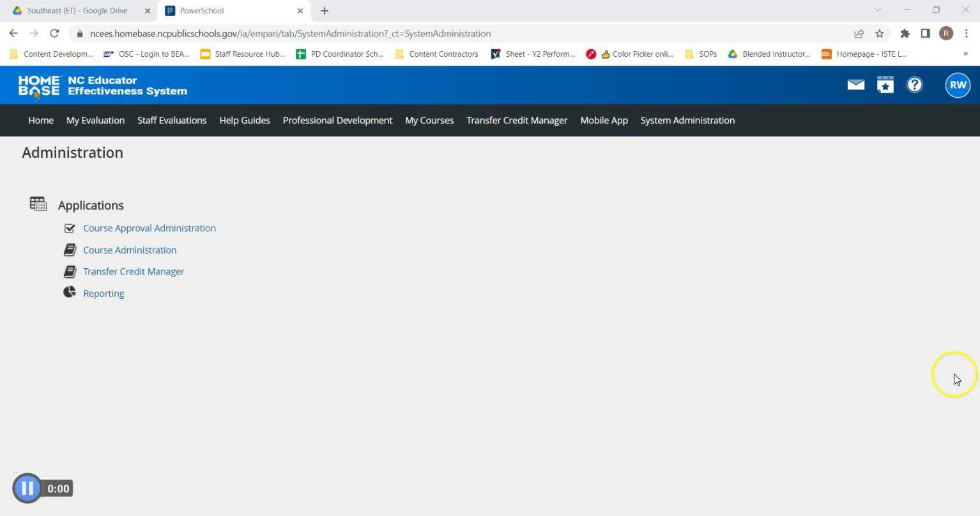This screenshot has width=980, height=516.
Task: Click the Home Base logo
Action: point(39,86)
